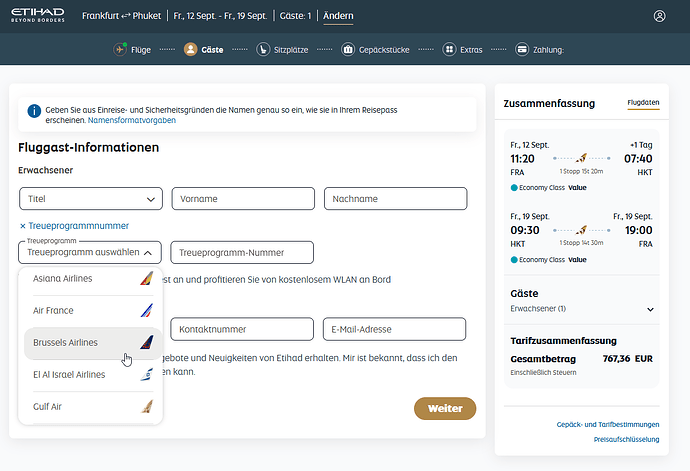Viewport: 690px width, 471px height.
Task: Click the Air France tail logo
Action: point(147,310)
